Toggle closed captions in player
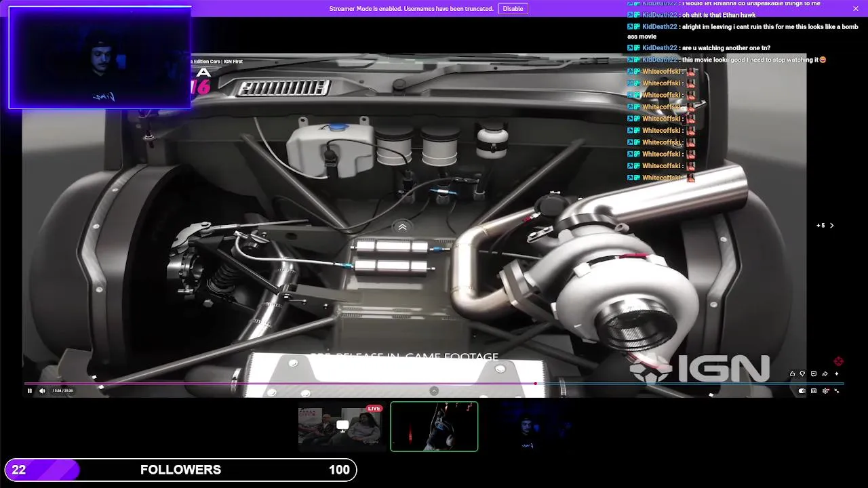Image resolution: width=868 pixels, height=488 pixels. click(814, 390)
